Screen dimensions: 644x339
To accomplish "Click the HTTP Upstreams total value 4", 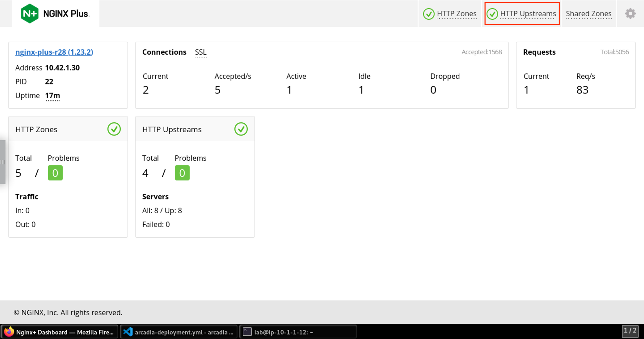I will click(x=145, y=173).
